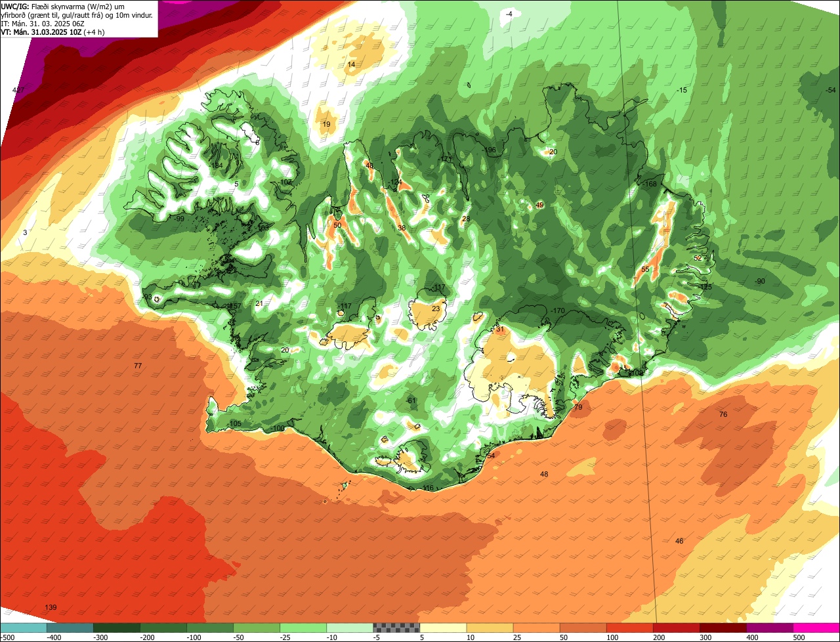Click the 'IT: Mán. 31. 03. 2025 06Z' line

[x=43, y=23]
